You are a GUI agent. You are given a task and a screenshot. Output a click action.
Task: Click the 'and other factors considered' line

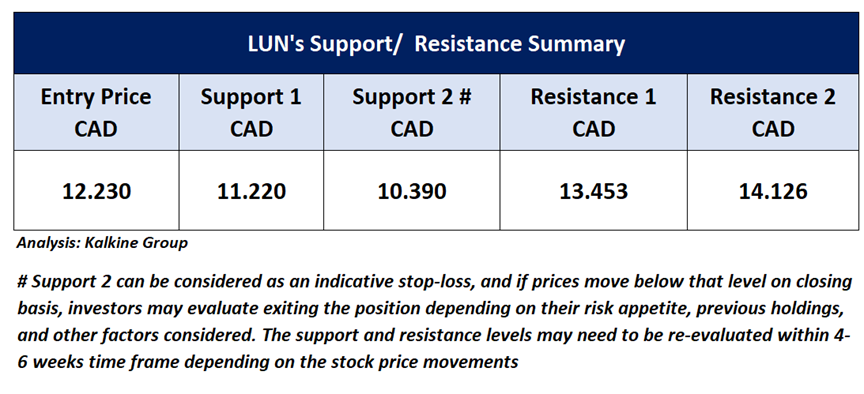[x=433, y=336]
